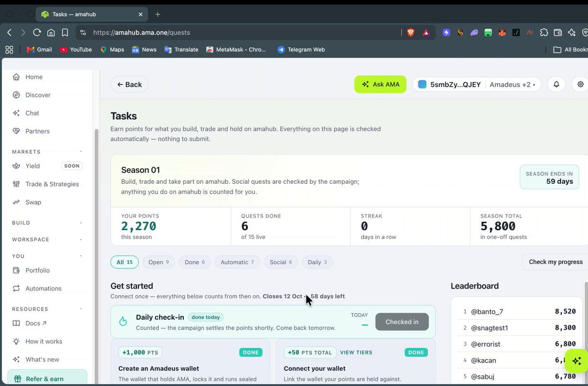Select the All filter tab
This screenshot has width=588, height=386.
coord(124,262)
